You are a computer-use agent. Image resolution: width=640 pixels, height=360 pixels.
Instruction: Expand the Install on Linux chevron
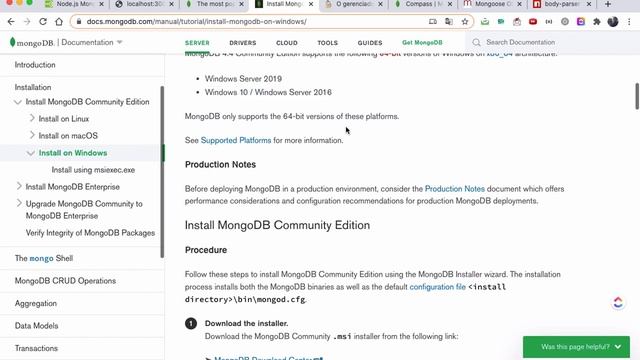[x=32, y=118]
